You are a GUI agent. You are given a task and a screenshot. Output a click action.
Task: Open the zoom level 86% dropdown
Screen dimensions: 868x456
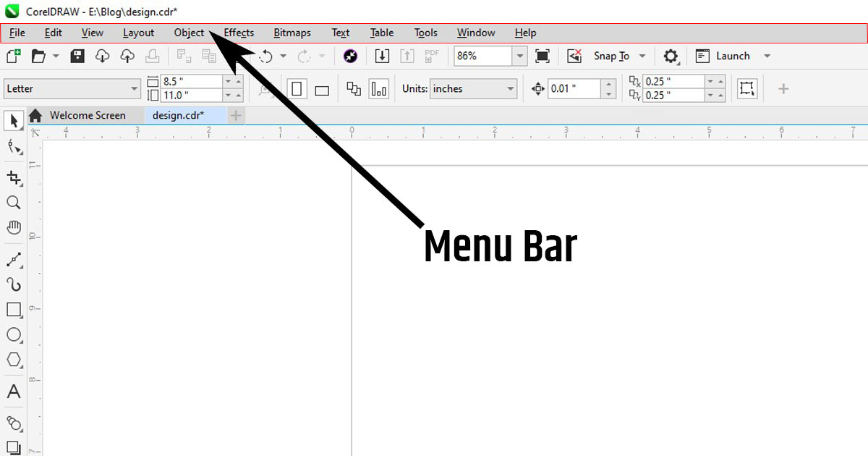519,56
